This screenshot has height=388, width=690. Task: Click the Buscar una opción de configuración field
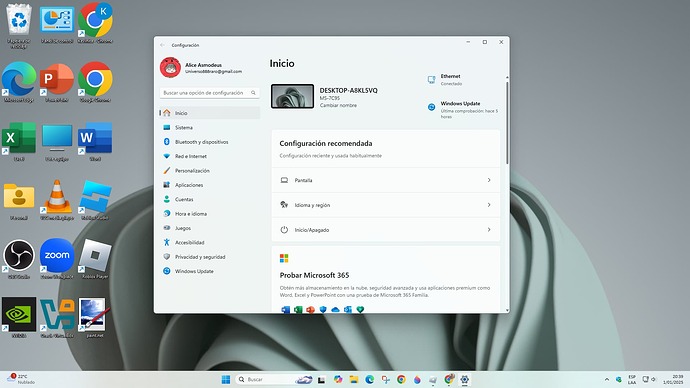pyautogui.click(x=209, y=93)
